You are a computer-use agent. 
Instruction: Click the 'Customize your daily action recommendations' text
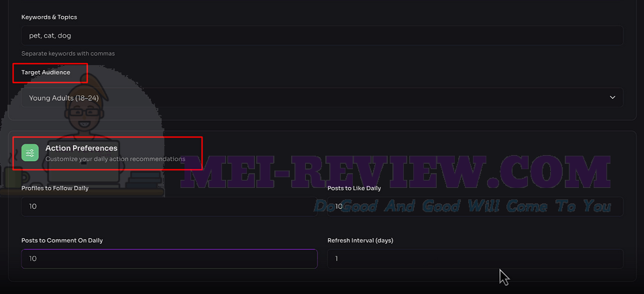click(115, 158)
